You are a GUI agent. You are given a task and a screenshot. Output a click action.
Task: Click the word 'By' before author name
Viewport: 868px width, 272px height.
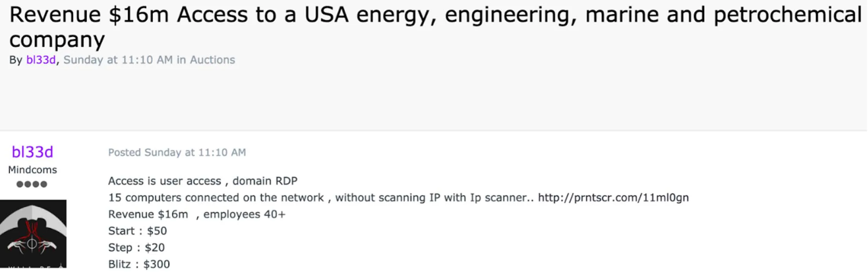[x=16, y=60]
